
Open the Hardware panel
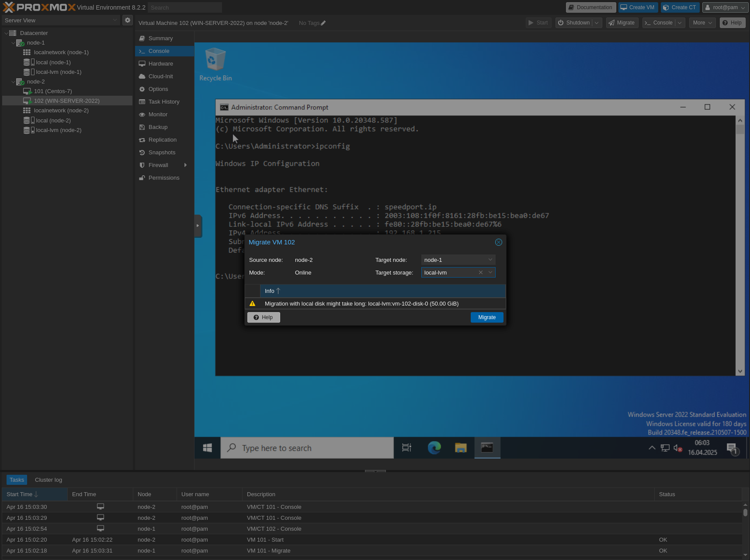(160, 63)
